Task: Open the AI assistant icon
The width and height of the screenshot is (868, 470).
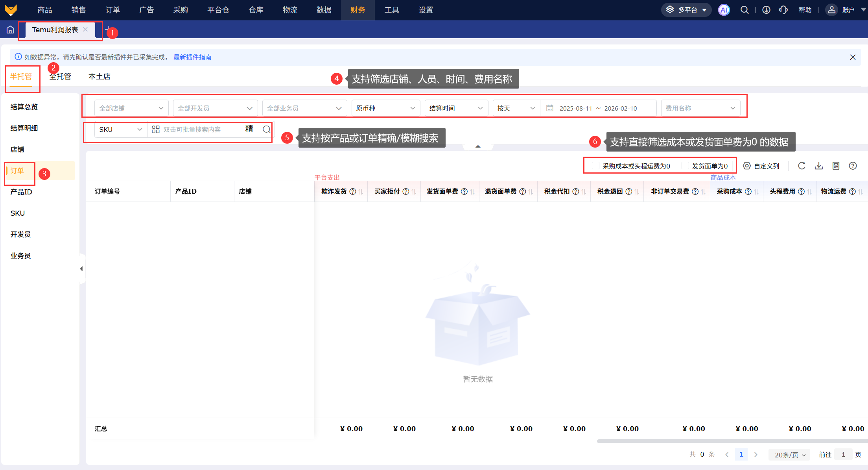Action: 724,10
